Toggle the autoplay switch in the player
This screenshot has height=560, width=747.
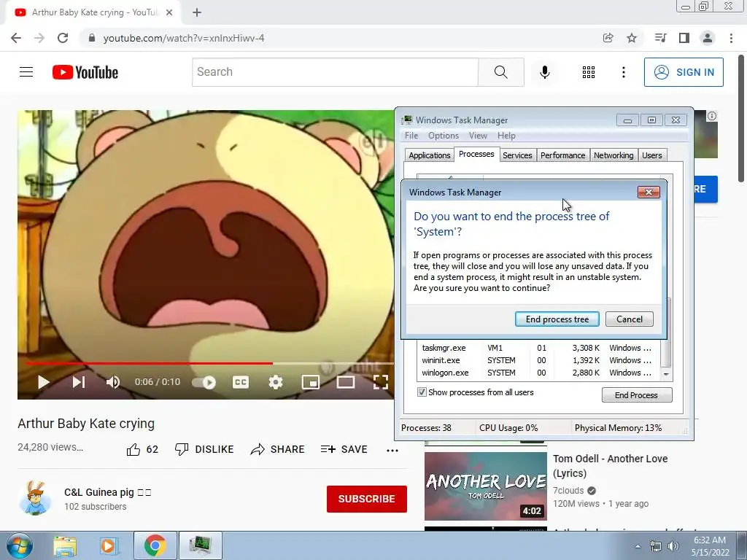click(x=204, y=382)
